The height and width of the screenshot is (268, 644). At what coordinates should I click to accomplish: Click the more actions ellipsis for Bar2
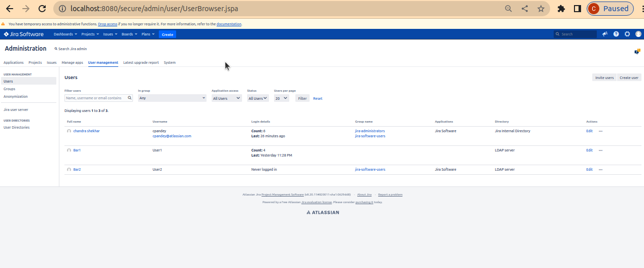click(601, 170)
